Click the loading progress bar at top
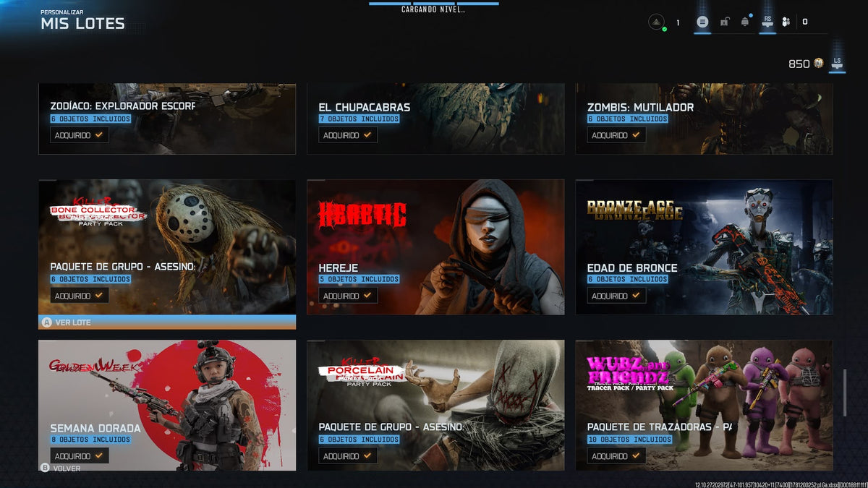 433,3
